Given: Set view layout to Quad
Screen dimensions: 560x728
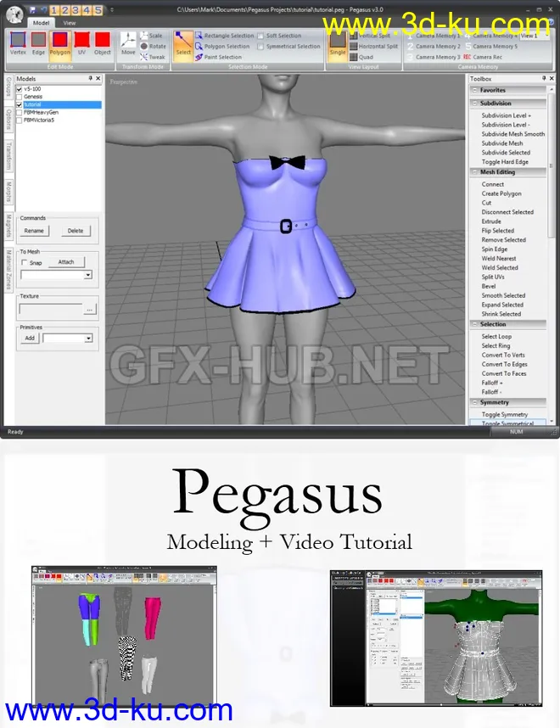Looking at the screenshot, I should click(361, 57).
